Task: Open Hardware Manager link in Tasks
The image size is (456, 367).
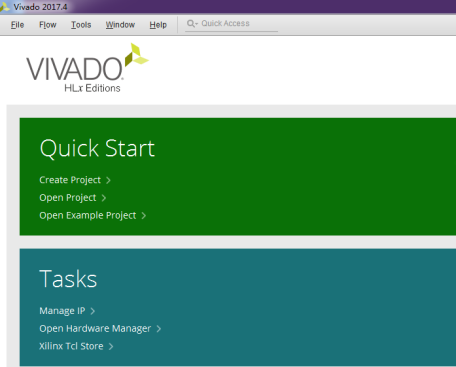Action: [x=95, y=328]
